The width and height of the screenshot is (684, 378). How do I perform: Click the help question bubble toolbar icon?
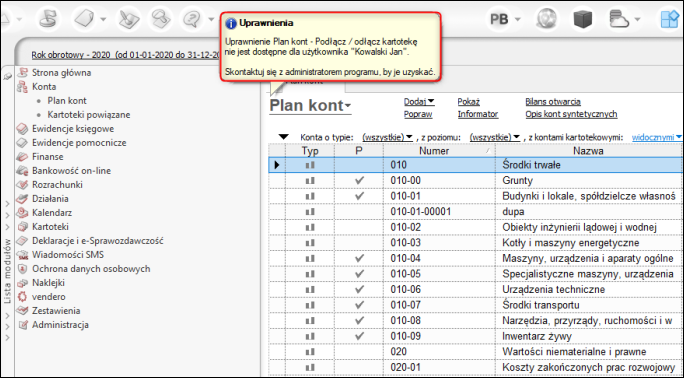[x=192, y=19]
